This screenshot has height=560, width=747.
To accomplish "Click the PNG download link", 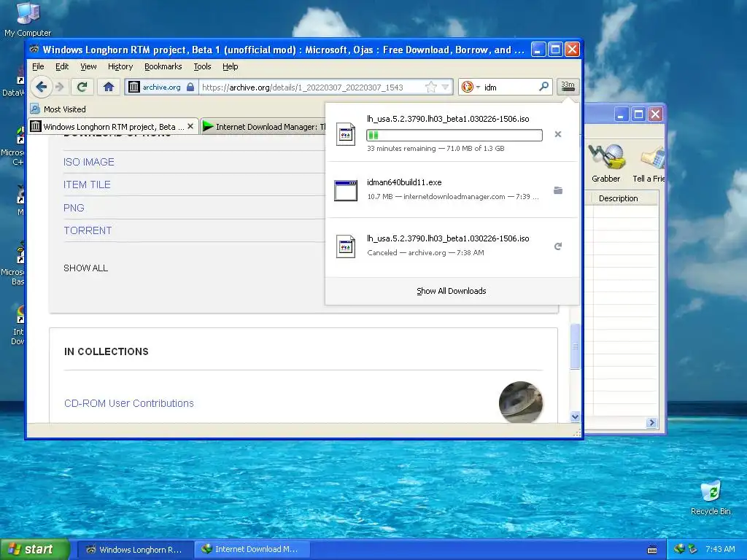I will coord(74,208).
